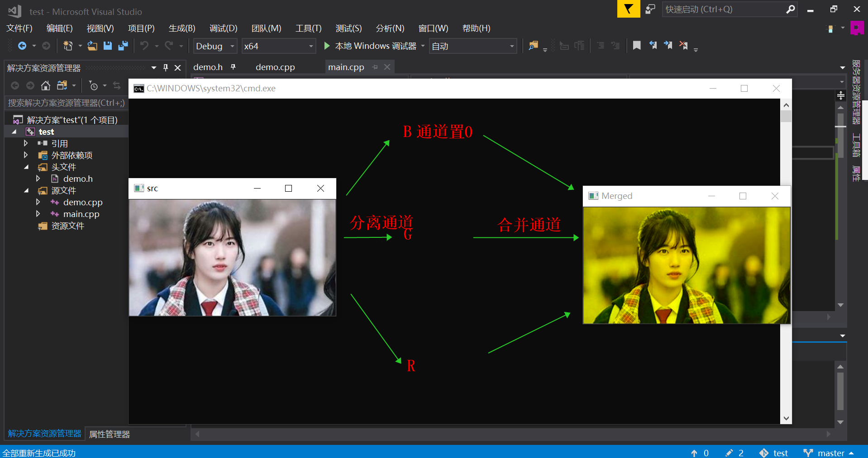Pin the Solution Explorer panel
This screenshot has width=868, height=458.
tap(166, 67)
